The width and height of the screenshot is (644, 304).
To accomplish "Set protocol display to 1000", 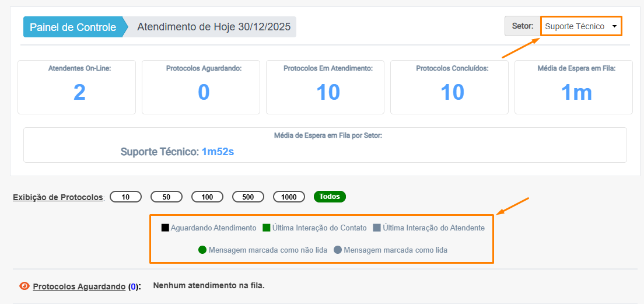I will pos(289,197).
